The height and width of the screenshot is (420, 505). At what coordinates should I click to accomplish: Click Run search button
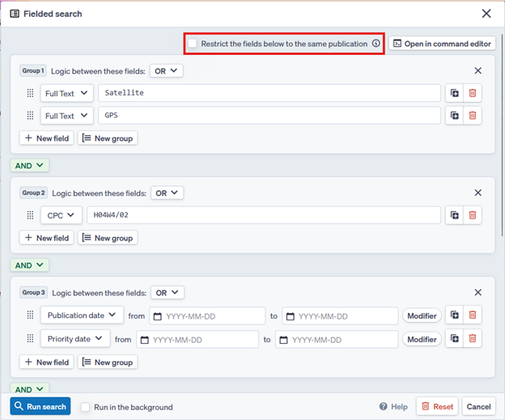coord(40,406)
